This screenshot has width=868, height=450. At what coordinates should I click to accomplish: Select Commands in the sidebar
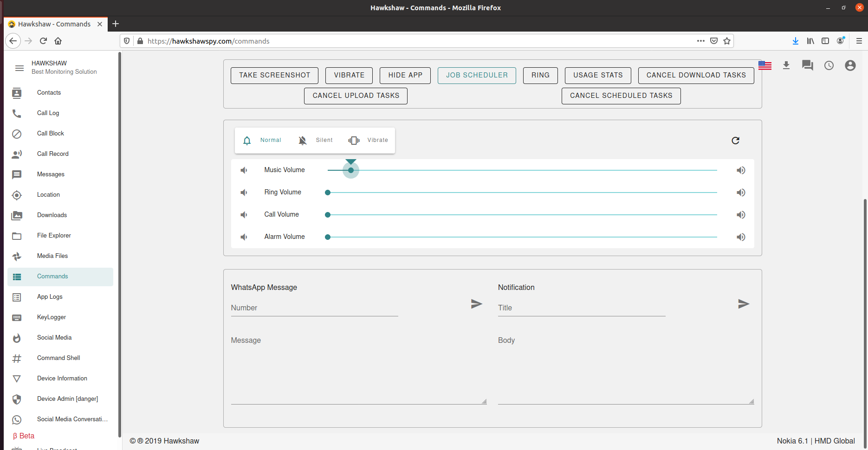coord(60,276)
